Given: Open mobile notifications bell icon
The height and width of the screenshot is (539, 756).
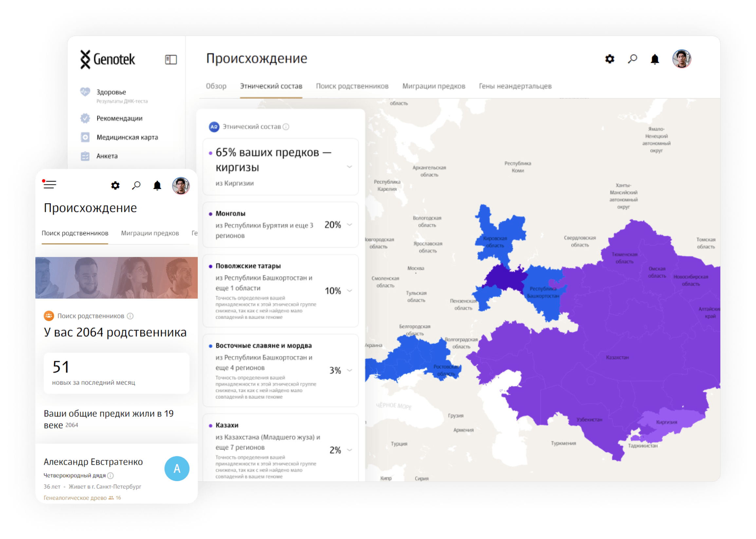Looking at the screenshot, I should [157, 185].
